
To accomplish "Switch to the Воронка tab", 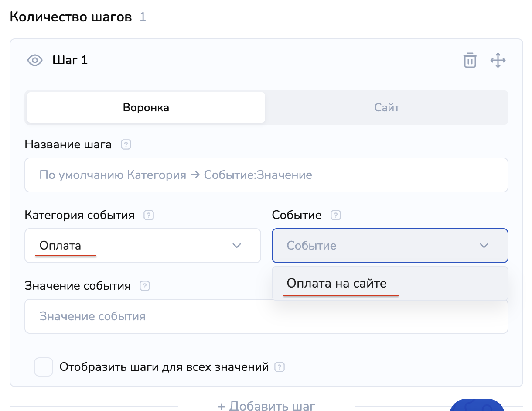I will point(146,107).
